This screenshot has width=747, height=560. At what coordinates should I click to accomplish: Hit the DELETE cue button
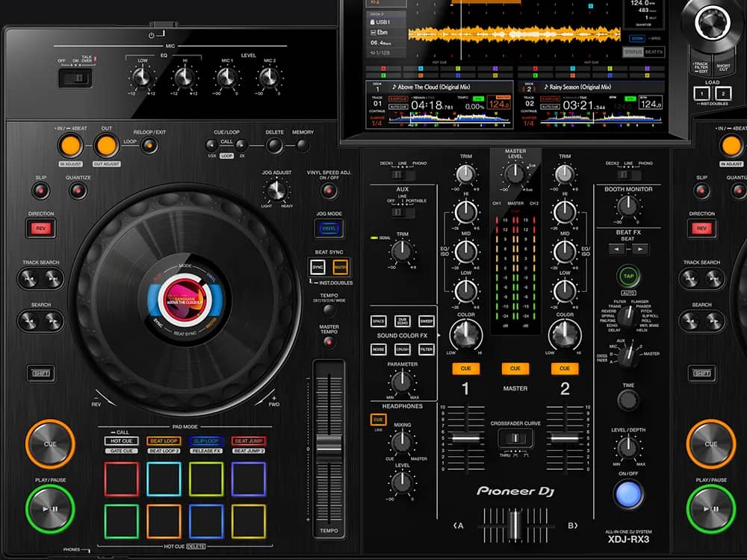[274, 146]
